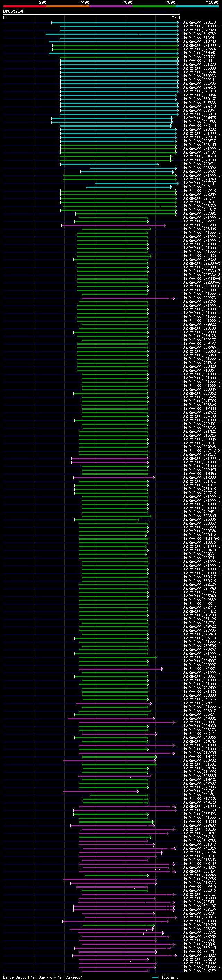
Task: Select isoform label UniRef100_Q9Z330-7
Action: (201, 271)
